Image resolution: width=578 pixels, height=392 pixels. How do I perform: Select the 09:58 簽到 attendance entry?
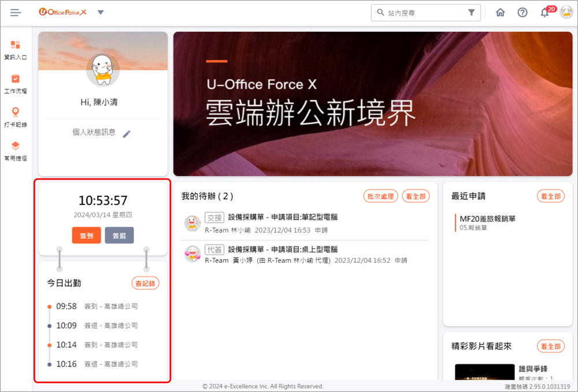click(93, 306)
